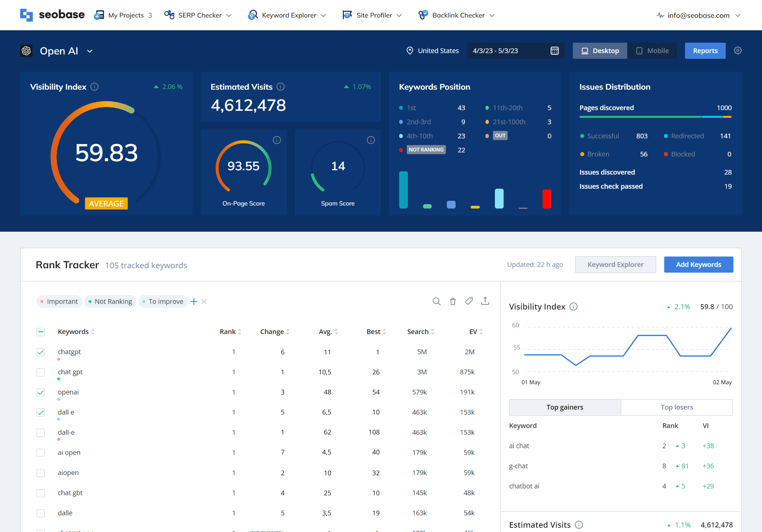Click the teal 1st position bar
The height and width of the screenshot is (532, 762).
click(x=403, y=190)
